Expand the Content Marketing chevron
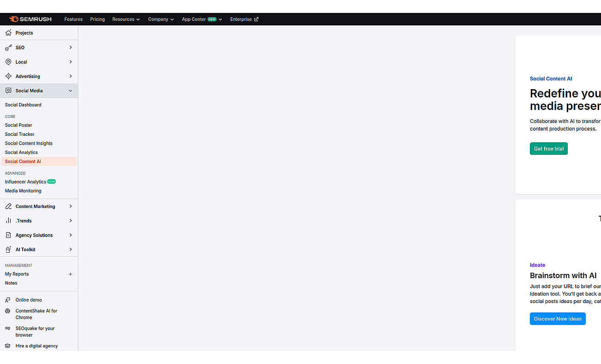 tap(70, 206)
